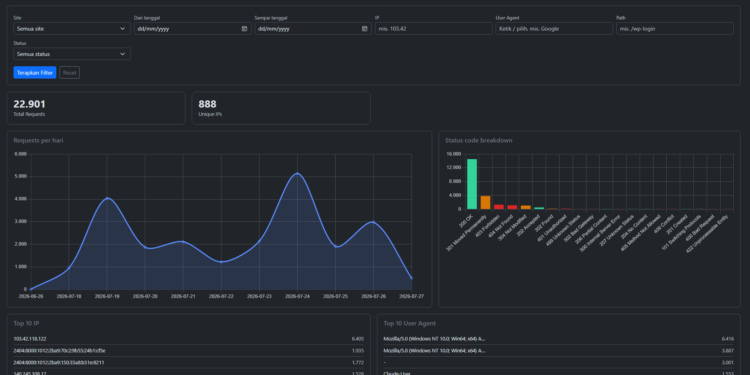Select the 22.901 Total Requests value

[30, 104]
